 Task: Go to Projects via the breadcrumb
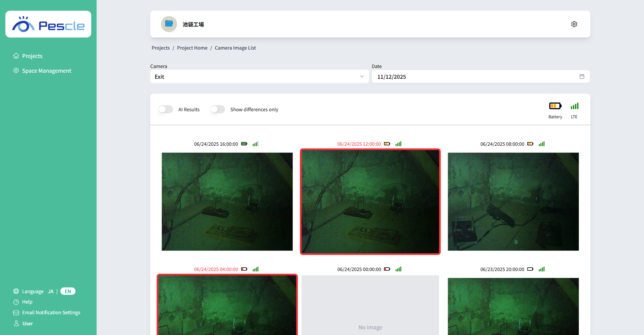161,48
